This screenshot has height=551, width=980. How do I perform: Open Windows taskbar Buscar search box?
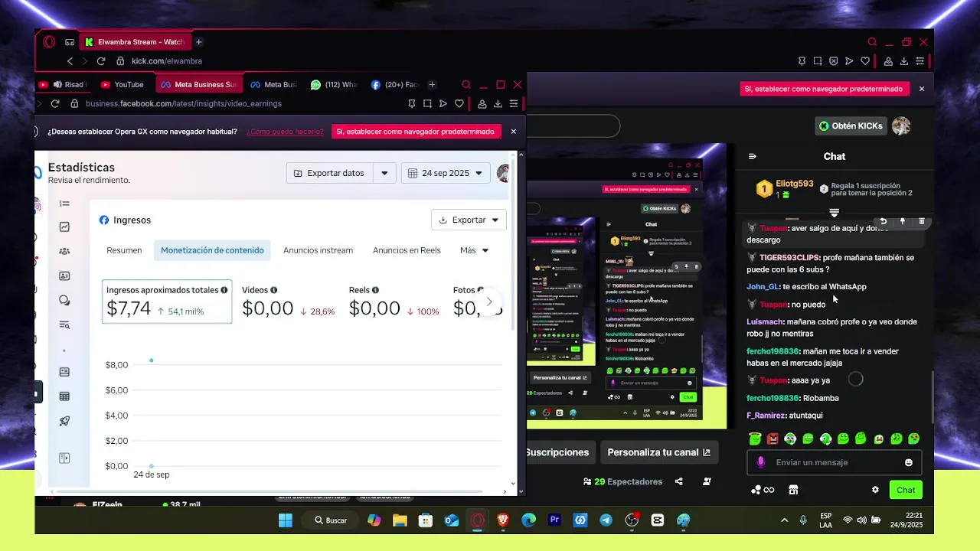[x=331, y=520]
